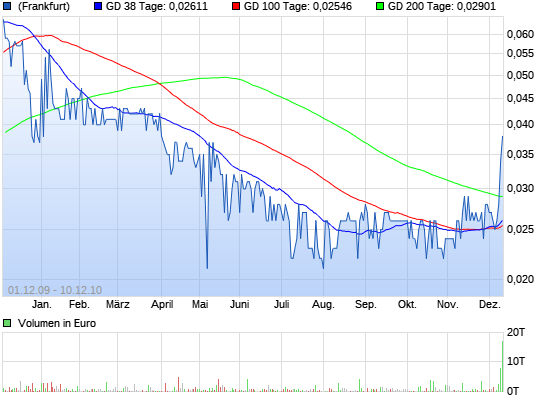The height and width of the screenshot is (401, 545).
Task: Click the date range text 01.12.09 - 10.12.10
Action: pyautogui.click(x=55, y=290)
